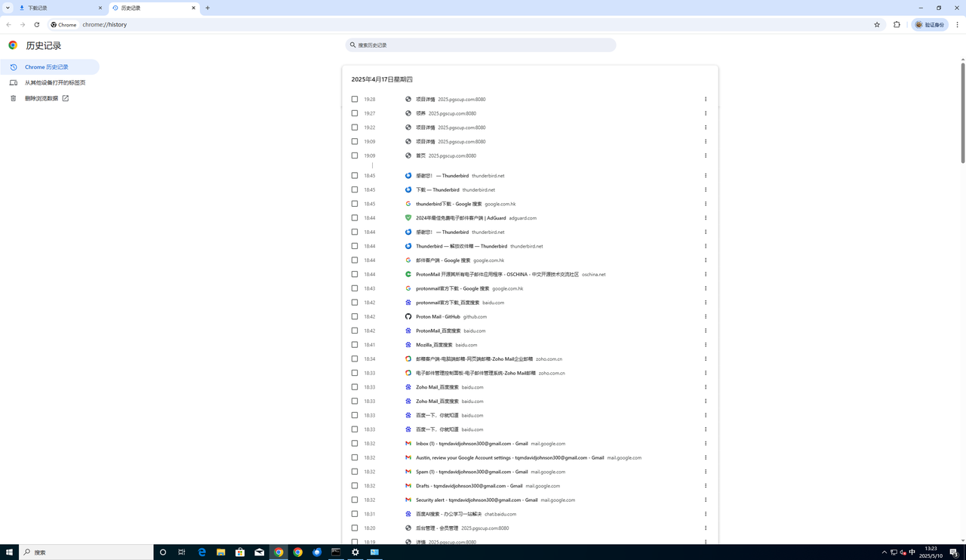Open more actions for the 19:22 项目详情 entry
The height and width of the screenshot is (560, 966).
706,128
